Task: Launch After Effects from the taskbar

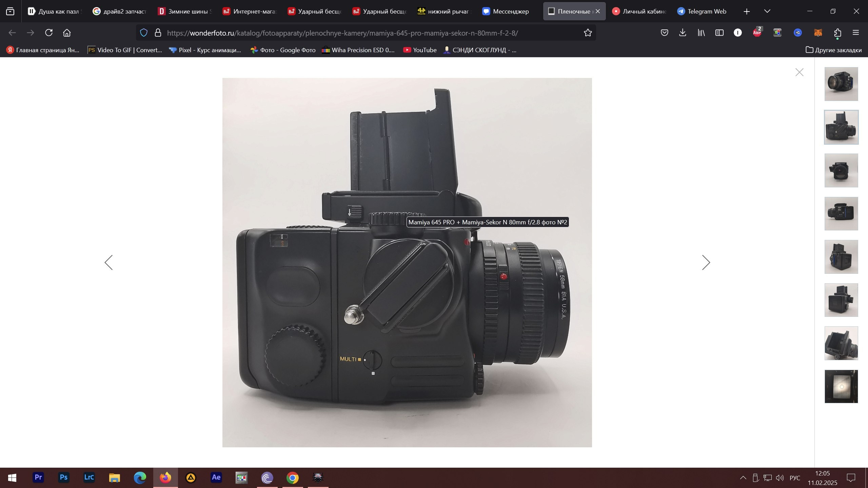Action: pos(216,477)
